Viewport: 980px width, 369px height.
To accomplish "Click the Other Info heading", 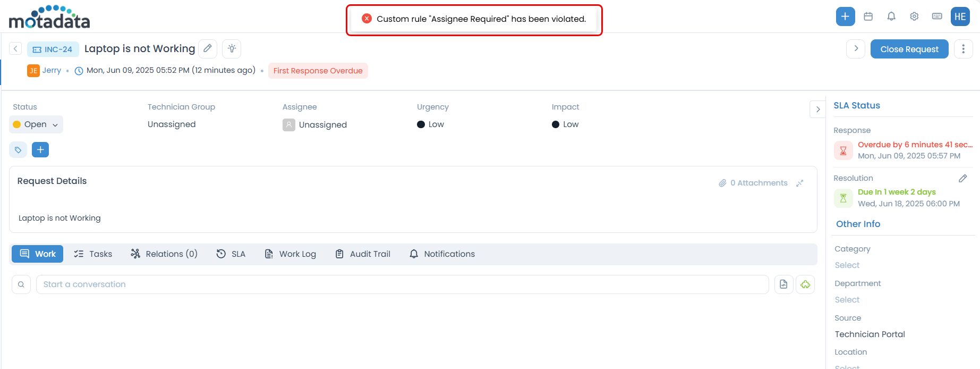I will [858, 224].
